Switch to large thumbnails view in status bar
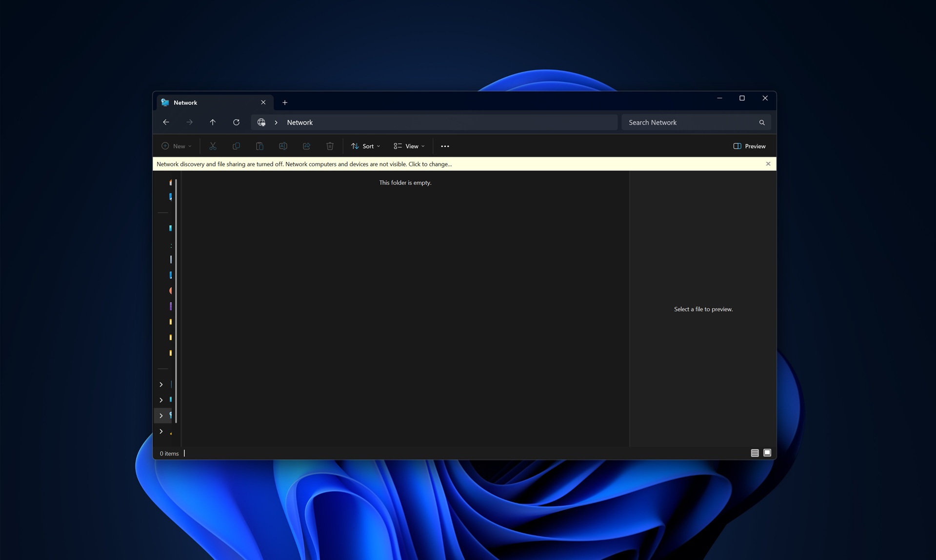This screenshot has width=936, height=560. (767, 453)
